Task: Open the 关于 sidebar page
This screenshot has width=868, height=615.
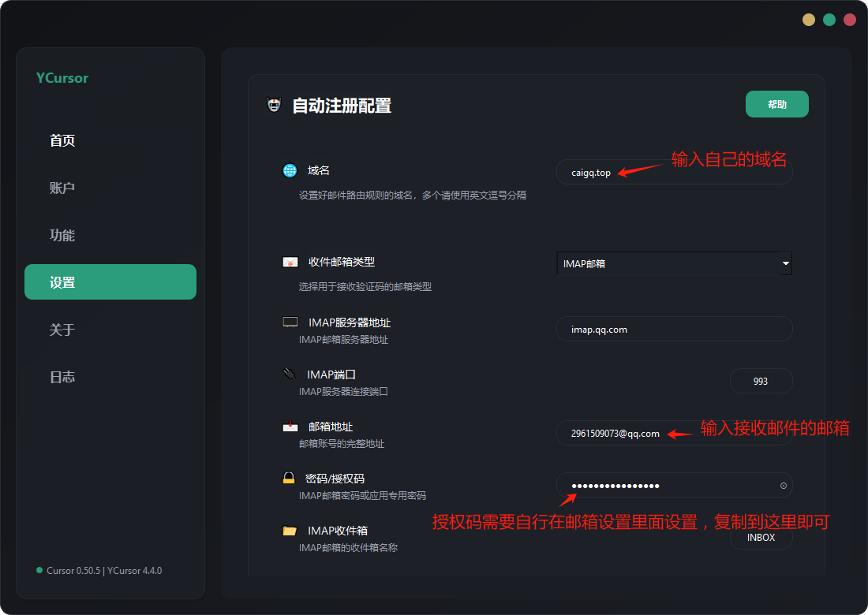Action: tap(62, 330)
